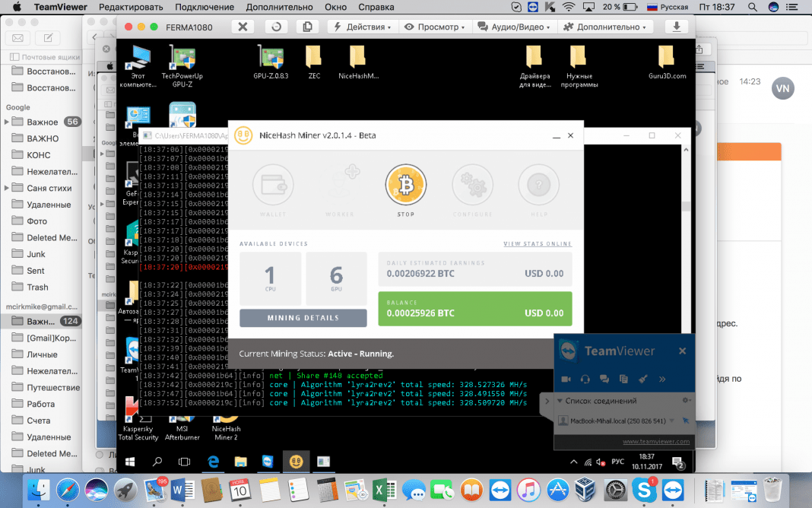Open the Действия dropdown menu
The width and height of the screenshot is (812, 508).
[363, 27]
